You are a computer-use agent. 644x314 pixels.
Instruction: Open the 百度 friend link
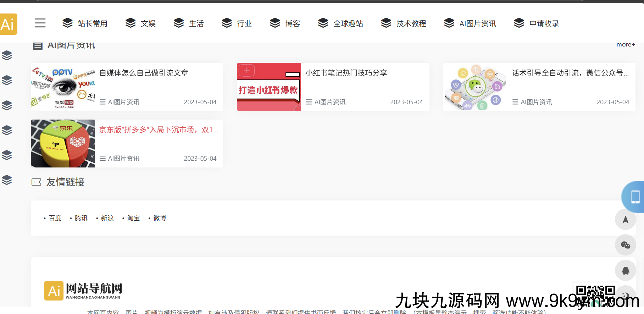pos(55,218)
